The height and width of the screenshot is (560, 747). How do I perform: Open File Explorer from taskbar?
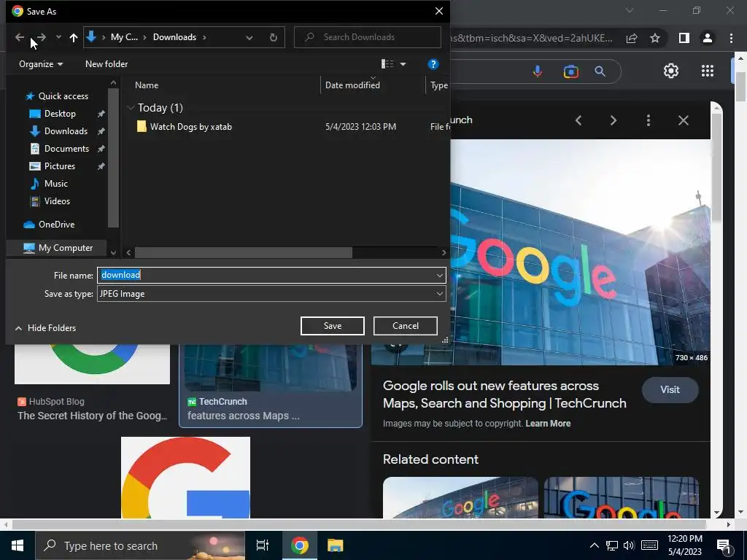tap(336, 545)
